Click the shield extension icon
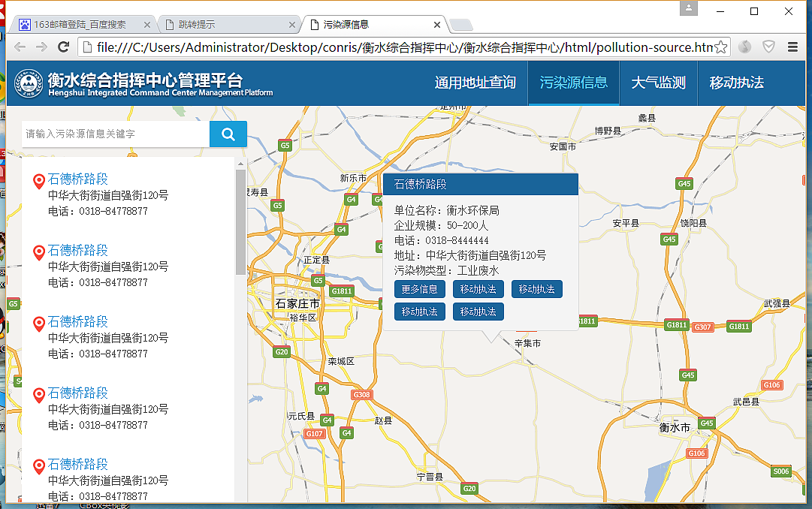This screenshot has width=812, height=509. 768,47
